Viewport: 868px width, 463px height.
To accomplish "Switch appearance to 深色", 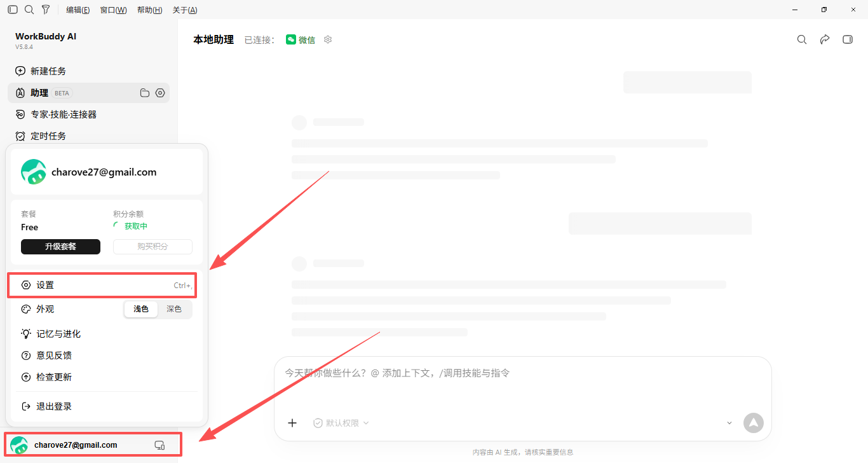I will [x=174, y=309].
